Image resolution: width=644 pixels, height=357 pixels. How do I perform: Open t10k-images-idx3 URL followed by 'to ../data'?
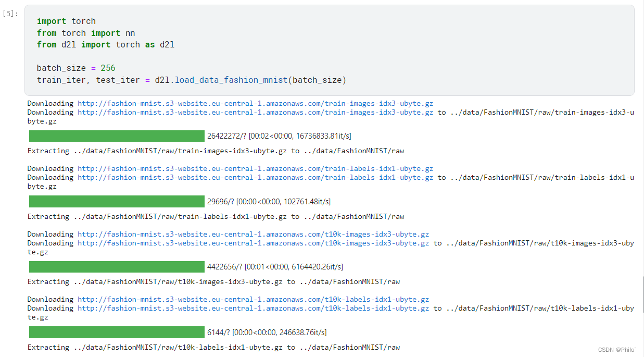tap(254, 243)
